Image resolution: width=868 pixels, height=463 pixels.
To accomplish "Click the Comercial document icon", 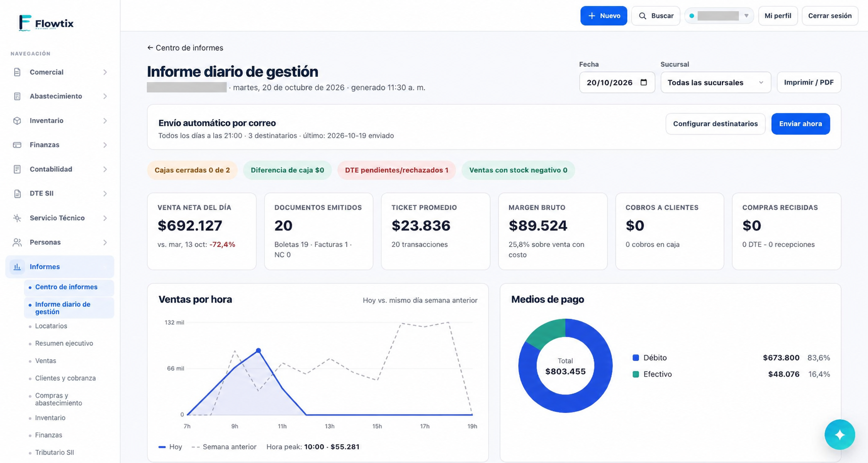I will [x=17, y=72].
